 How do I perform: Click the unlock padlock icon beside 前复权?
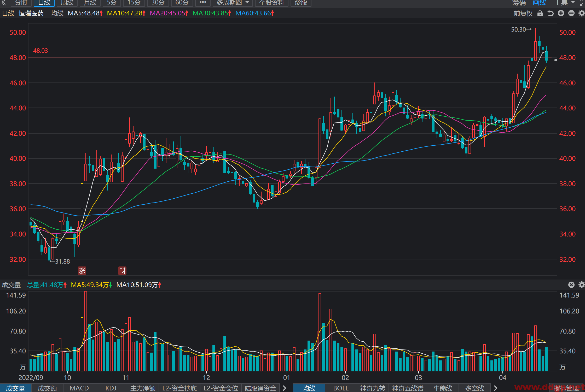pos(540,13)
